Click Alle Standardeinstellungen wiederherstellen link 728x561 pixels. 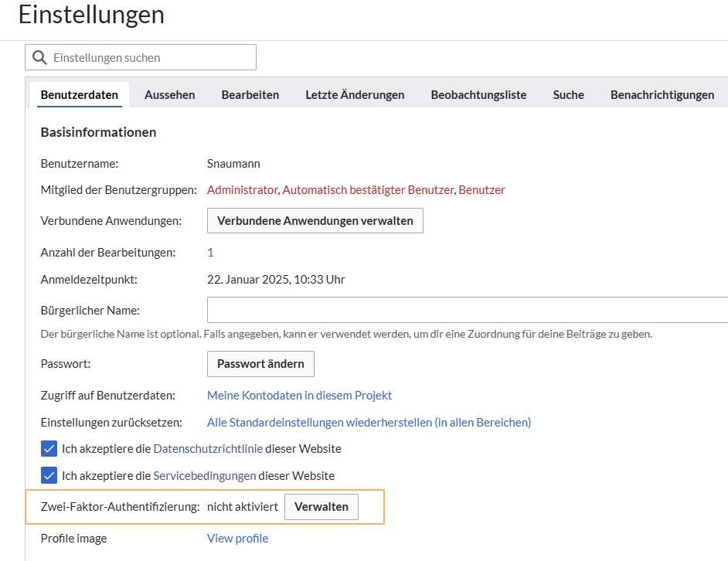click(369, 422)
